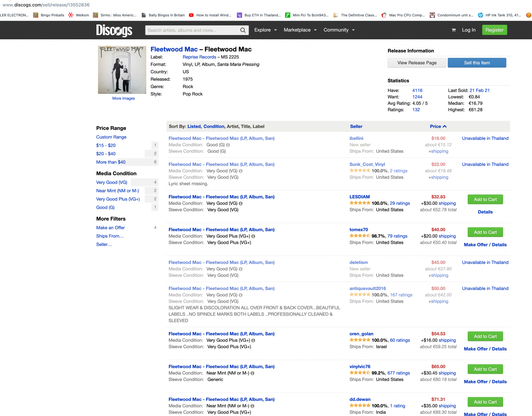Expand the Marketplace menu

(300, 30)
